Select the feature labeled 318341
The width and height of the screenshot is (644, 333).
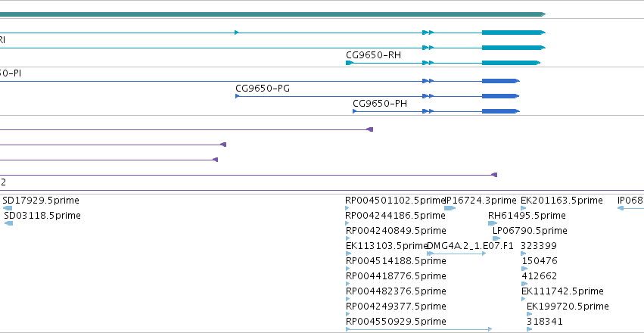[545, 322]
